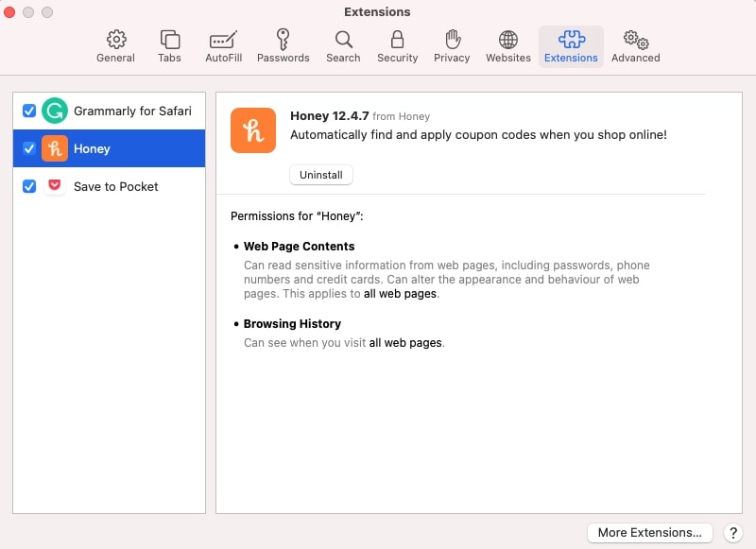Image resolution: width=756 pixels, height=549 pixels.
Task: Select the Extensions puzzle-piece pane
Action: pos(571,46)
